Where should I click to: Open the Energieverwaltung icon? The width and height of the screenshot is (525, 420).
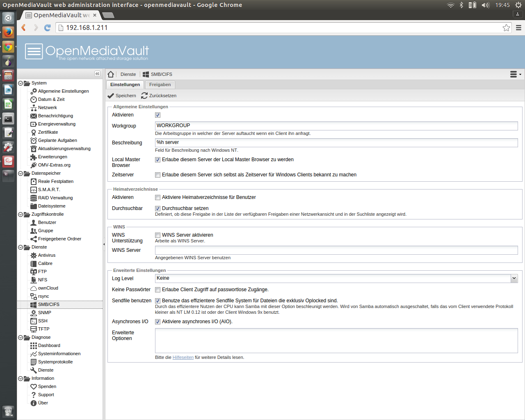pos(34,124)
